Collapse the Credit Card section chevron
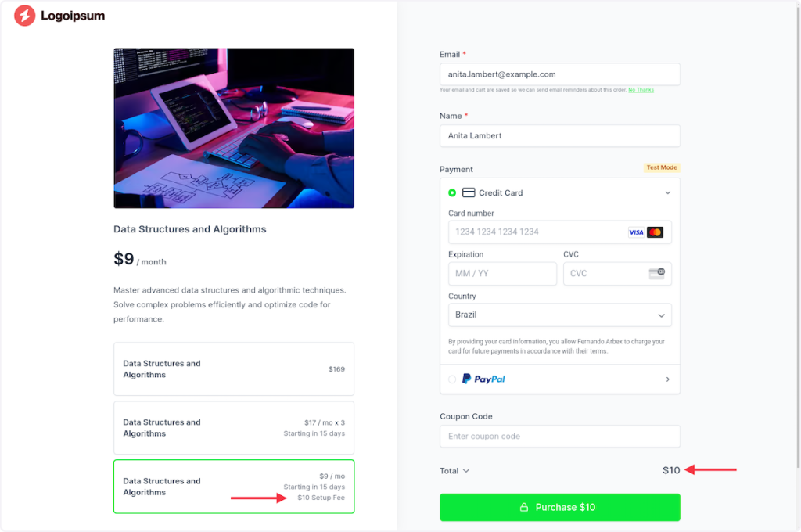The height and width of the screenshot is (532, 801). click(668, 192)
